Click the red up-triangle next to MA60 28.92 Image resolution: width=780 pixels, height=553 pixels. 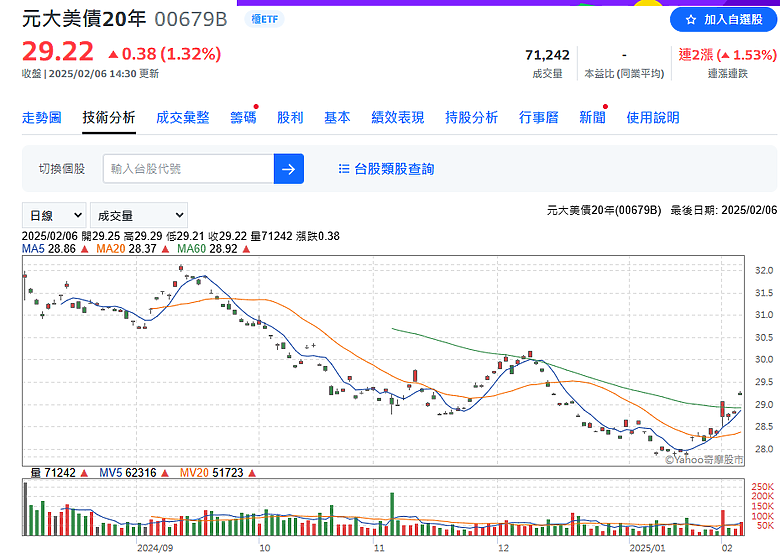point(246,249)
